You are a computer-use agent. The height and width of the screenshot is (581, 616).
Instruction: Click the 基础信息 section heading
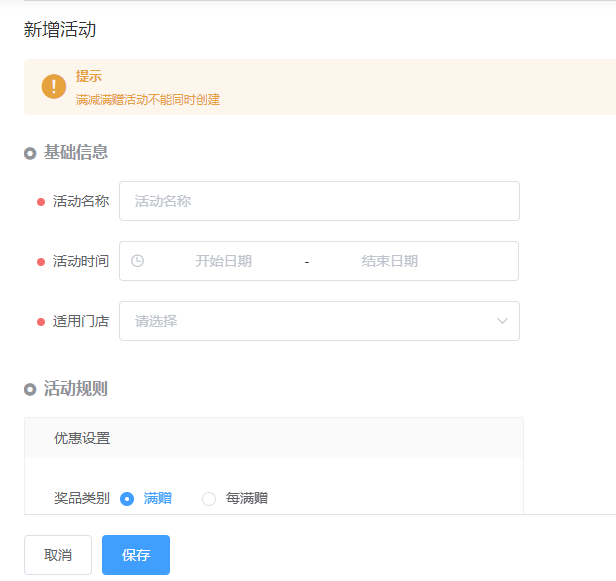pyautogui.click(x=75, y=152)
